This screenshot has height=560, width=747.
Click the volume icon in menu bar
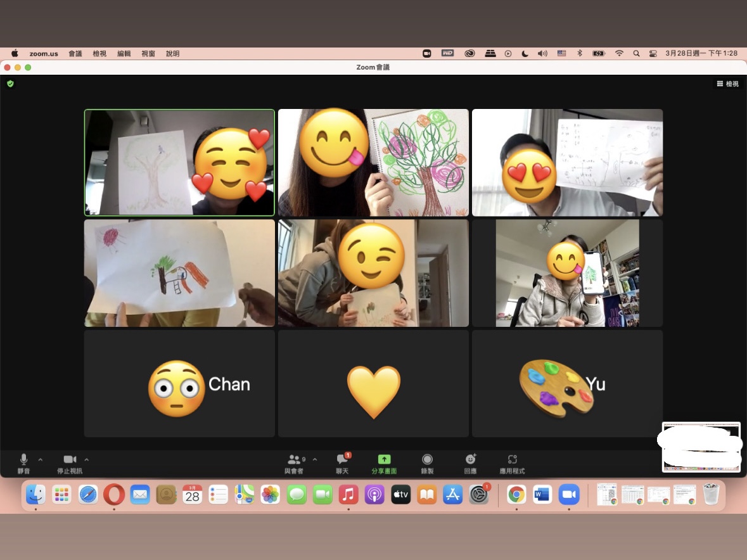(542, 54)
